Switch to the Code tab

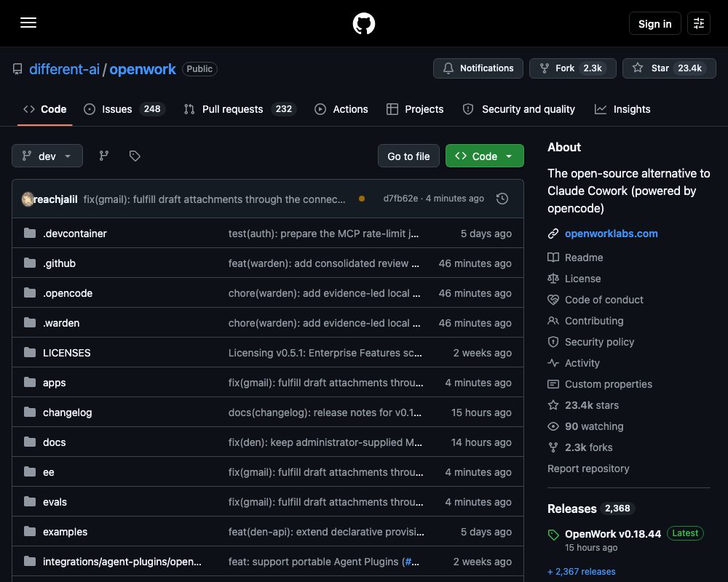[45, 109]
